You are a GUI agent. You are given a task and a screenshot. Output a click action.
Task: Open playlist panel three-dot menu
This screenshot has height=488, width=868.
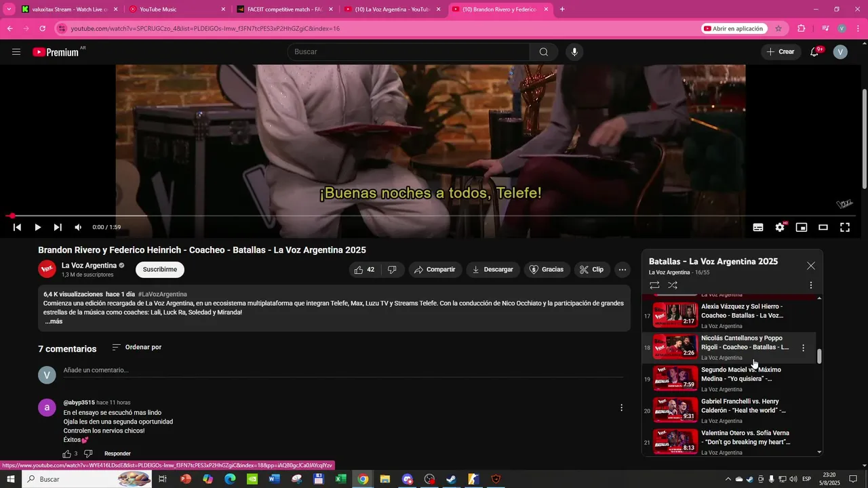(810, 285)
